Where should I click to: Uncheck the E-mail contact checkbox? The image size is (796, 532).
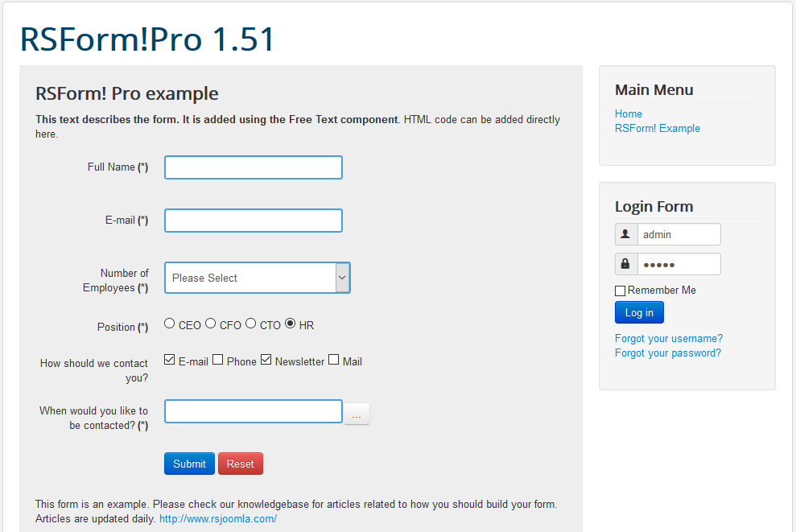tap(170, 360)
